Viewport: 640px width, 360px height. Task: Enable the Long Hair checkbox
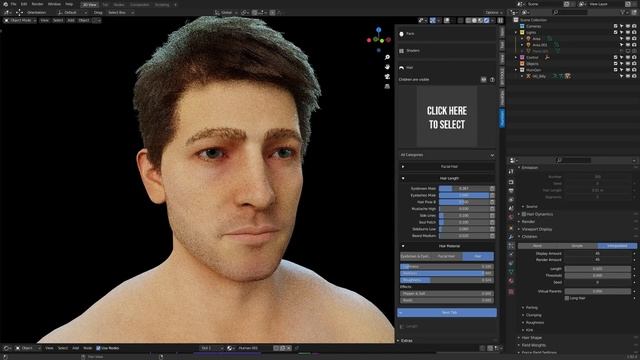click(567, 298)
